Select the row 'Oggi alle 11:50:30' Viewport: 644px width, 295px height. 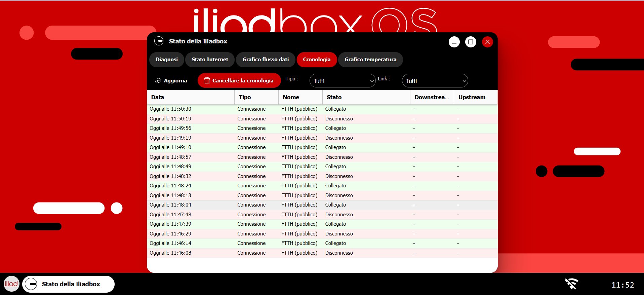[x=322, y=109]
